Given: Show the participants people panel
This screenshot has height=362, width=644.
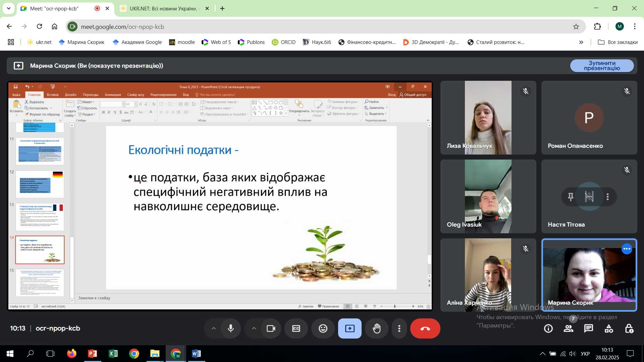Looking at the screenshot, I should pyautogui.click(x=568, y=328).
